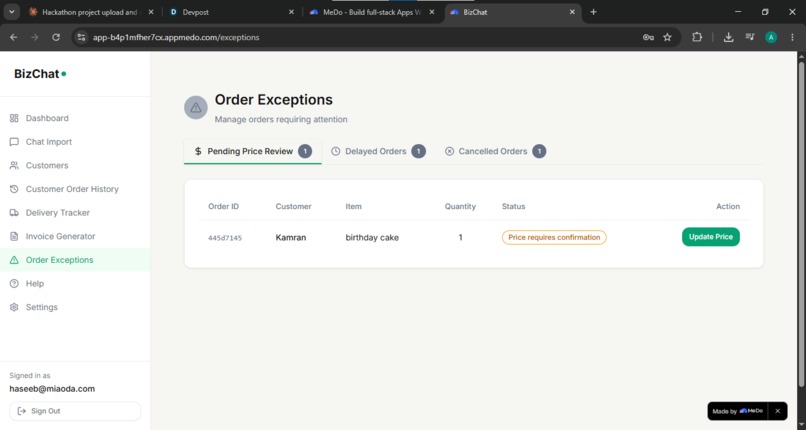Click customer name Kamran
Screen dimensions: 806x430
coord(290,237)
